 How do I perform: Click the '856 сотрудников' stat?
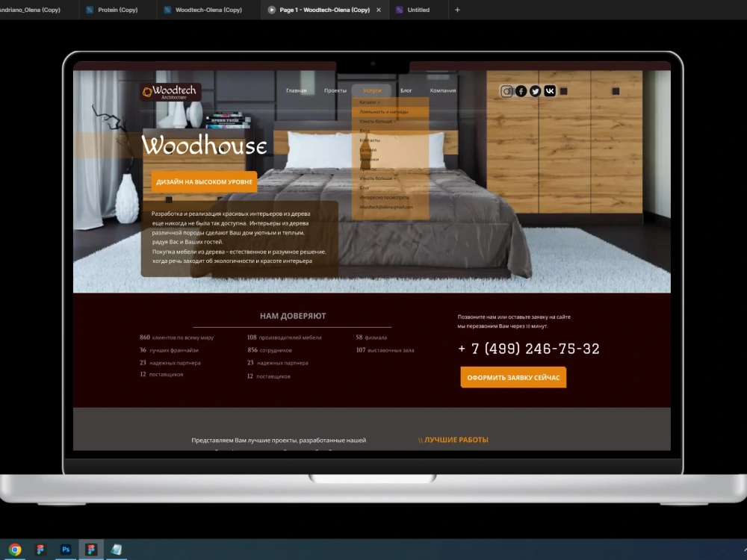[270, 350]
